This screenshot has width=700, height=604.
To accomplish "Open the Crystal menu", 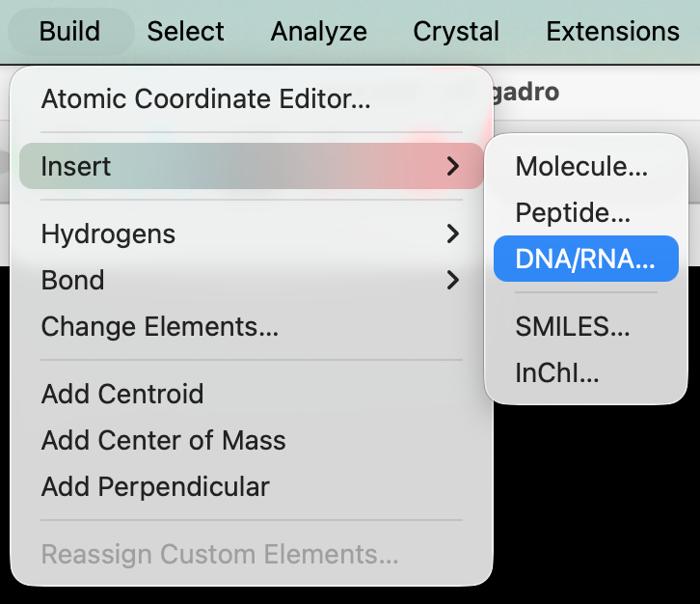I will coord(456,31).
